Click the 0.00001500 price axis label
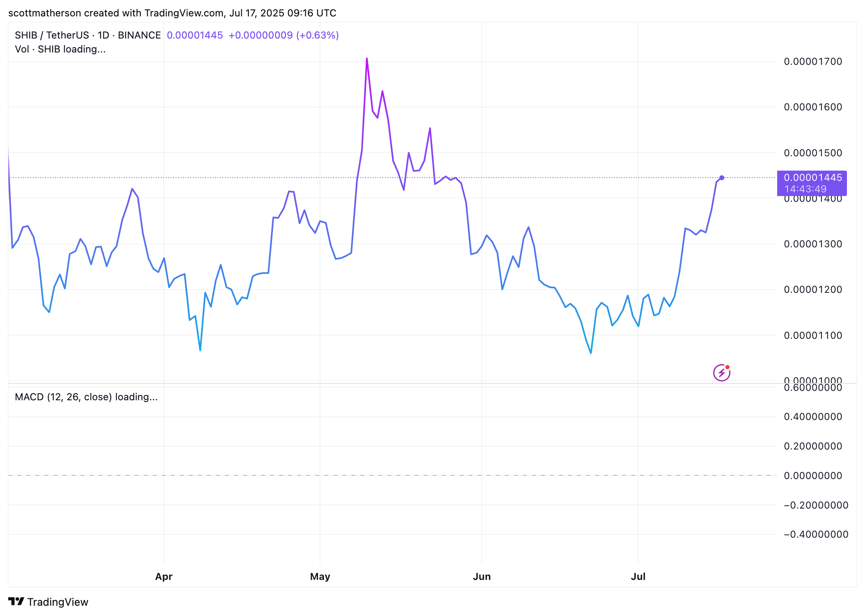The width and height of the screenshot is (865, 616). 813,153
